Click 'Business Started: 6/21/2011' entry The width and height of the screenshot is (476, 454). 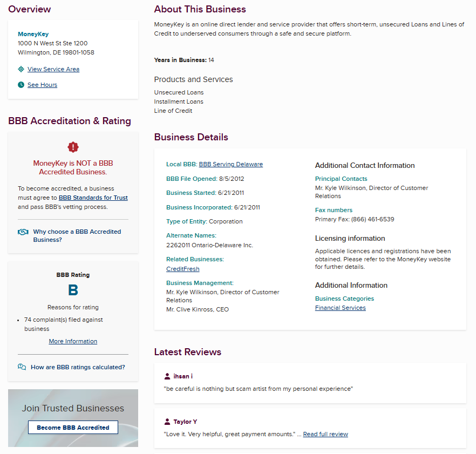pos(205,193)
